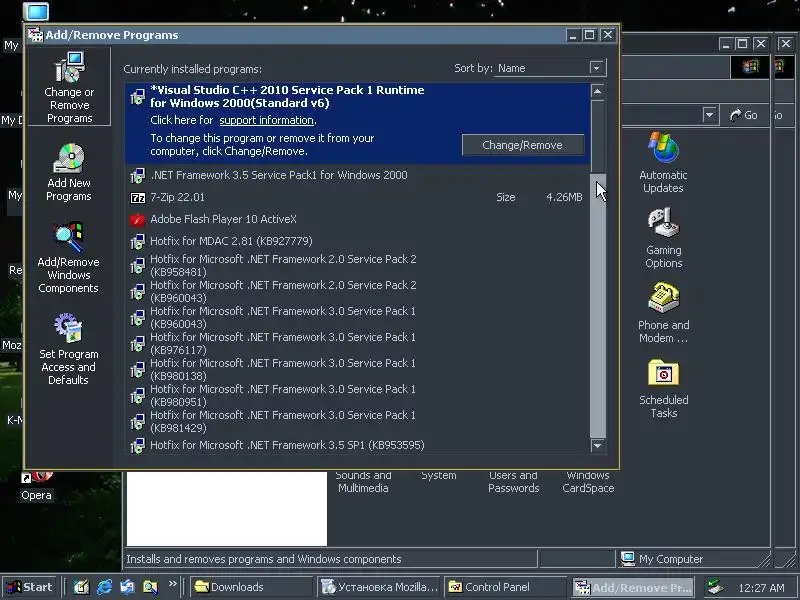Open Phone and Modem in Control Panel
The image size is (800, 600).
coord(663,312)
